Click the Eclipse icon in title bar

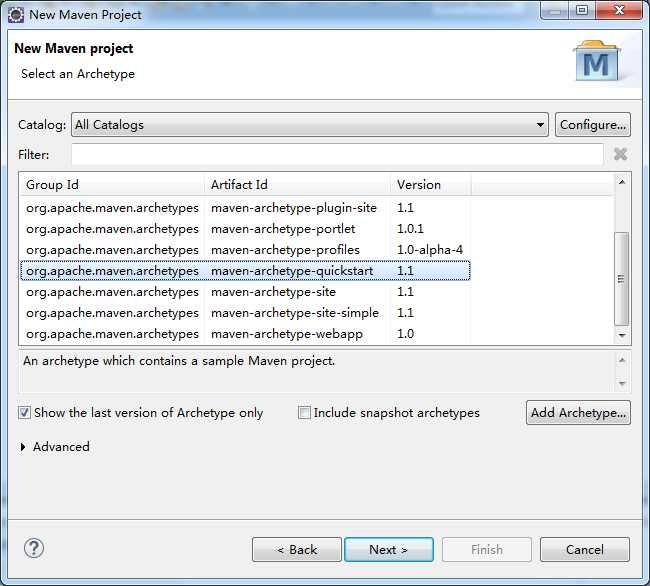pyautogui.click(x=16, y=15)
